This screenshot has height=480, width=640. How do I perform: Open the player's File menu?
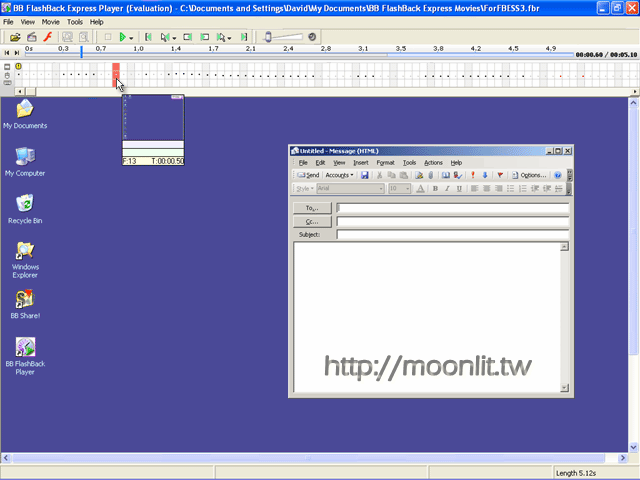coord(8,21)
